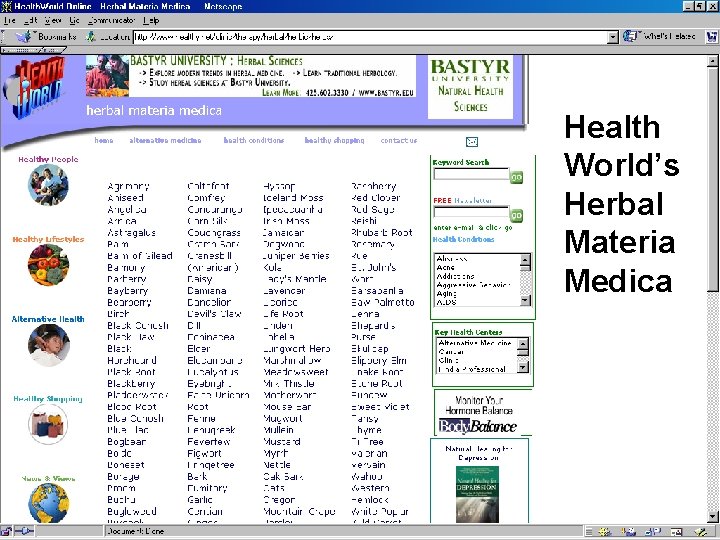Open the Astragalus herb link
The height and width of the screenshot is (540, 720).
pyautogui.click(x=131, y=233)
